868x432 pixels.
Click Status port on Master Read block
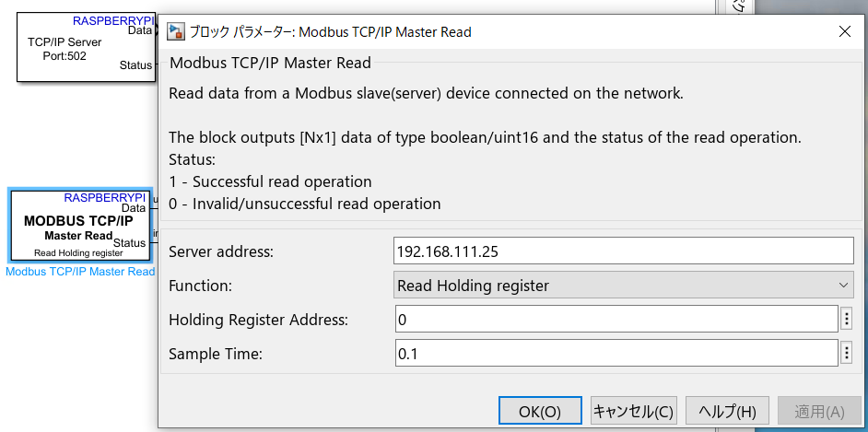point(129,243)
